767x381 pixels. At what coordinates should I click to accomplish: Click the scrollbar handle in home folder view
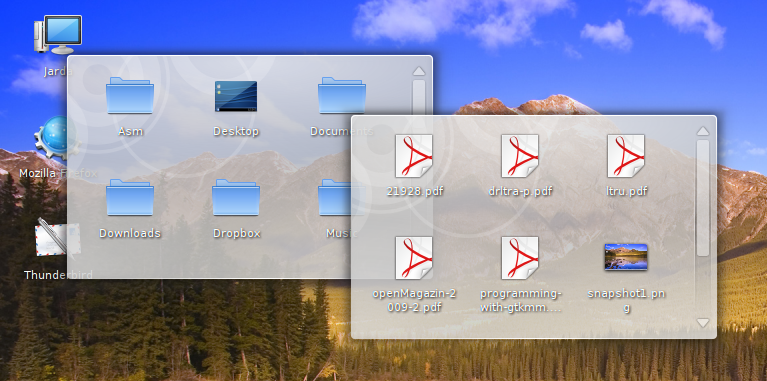pyautogui.click(x=419, y=97)
